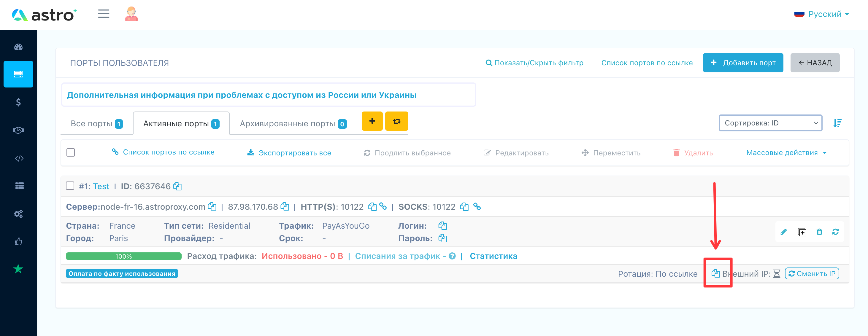
Task: Open the dashboard gauge icon in sidebar
Action: pyautogui.click(x=18, y=47)
